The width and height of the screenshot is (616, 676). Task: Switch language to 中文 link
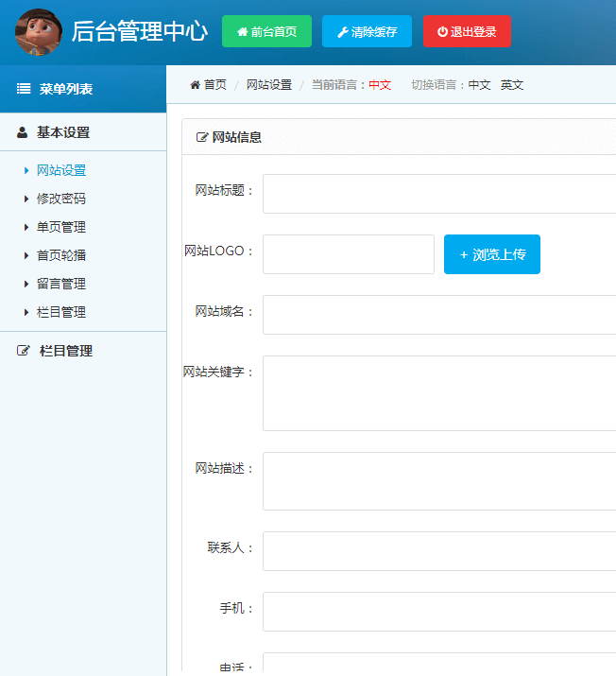click(x=480, y=85)
